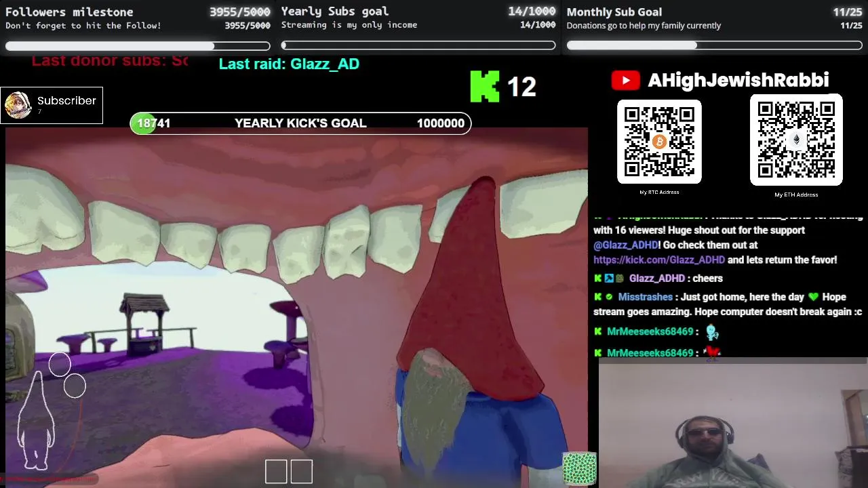868x488 pixels.
Task: Click MrMeeseeks68469 name beside red emote
Action: (650, 353)
